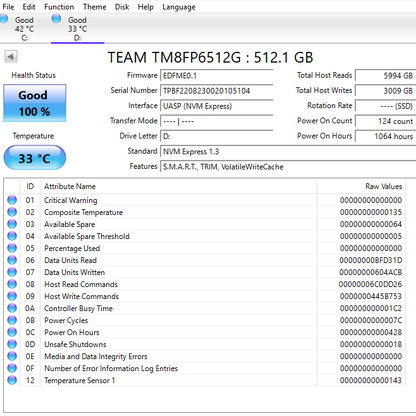Click the Attribute Name column header

(x=178, y=186)
